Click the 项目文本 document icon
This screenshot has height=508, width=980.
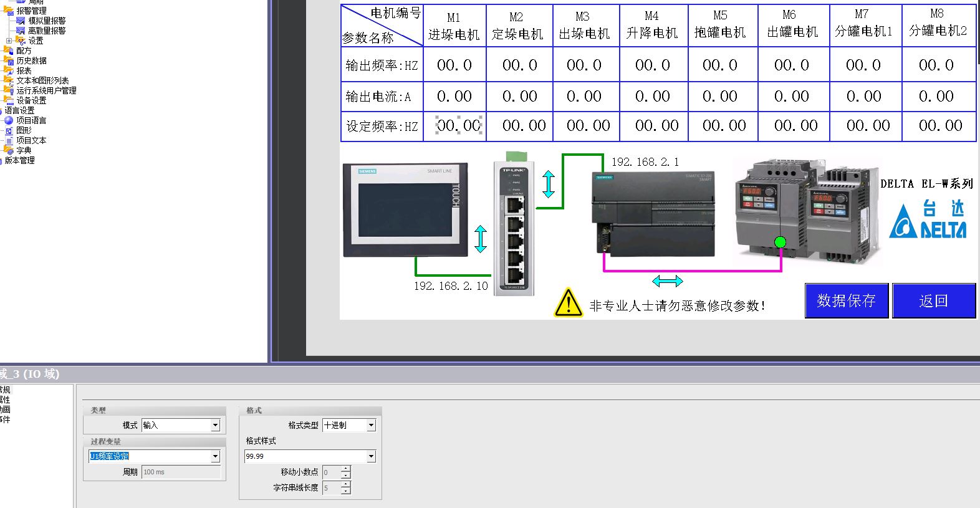(9, 140)
